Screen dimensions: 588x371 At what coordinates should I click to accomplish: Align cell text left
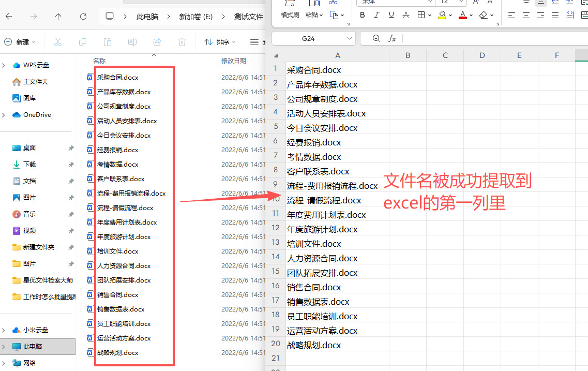511,16
